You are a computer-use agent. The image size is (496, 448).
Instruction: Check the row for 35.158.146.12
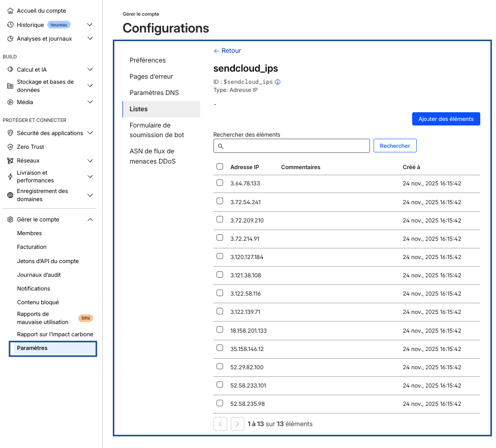(x=220, y=348)
